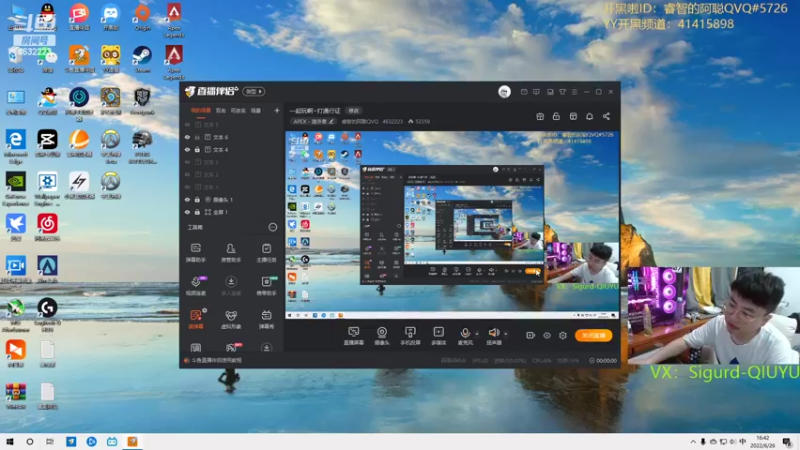Lock the 文本 6 layer padlock

[197, 137]
